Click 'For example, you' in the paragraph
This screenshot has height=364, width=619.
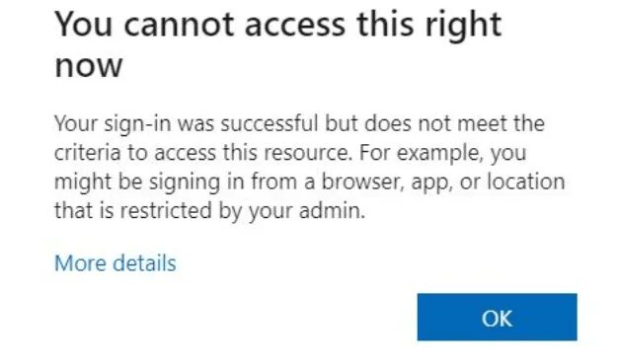(x=442, y=153)
